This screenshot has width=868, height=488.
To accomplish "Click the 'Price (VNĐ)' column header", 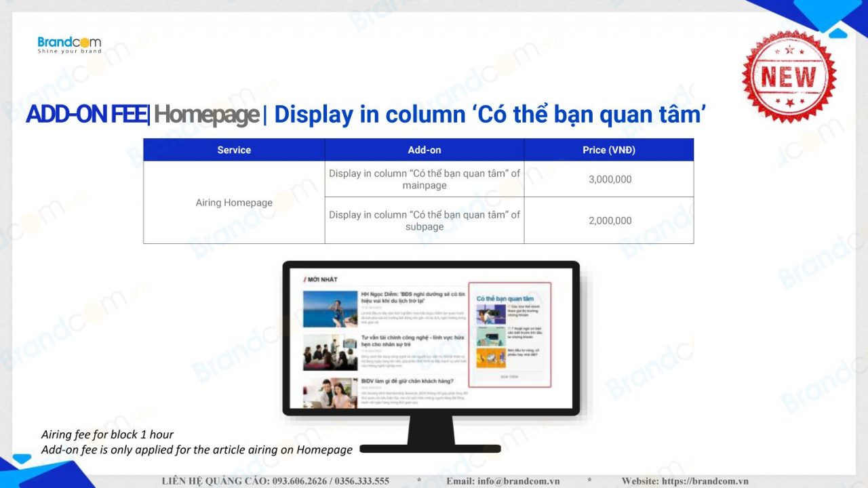I will pyautogui.click(x=608, y=150).
